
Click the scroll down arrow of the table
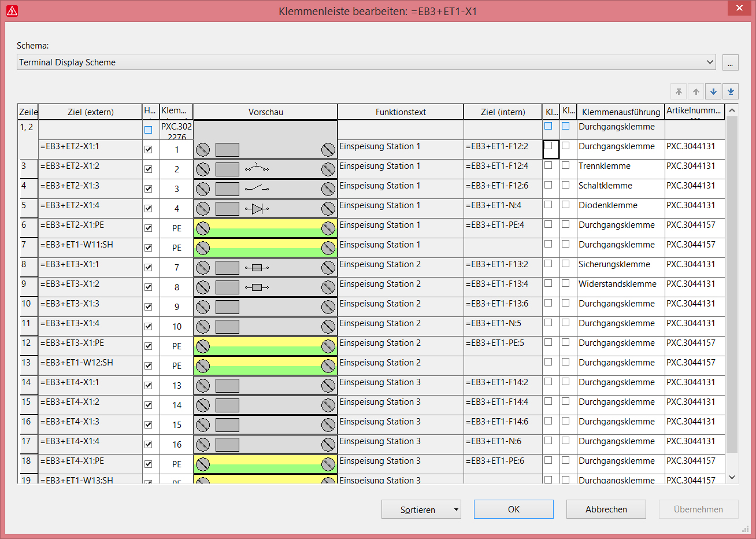click(x=732, y=477)
